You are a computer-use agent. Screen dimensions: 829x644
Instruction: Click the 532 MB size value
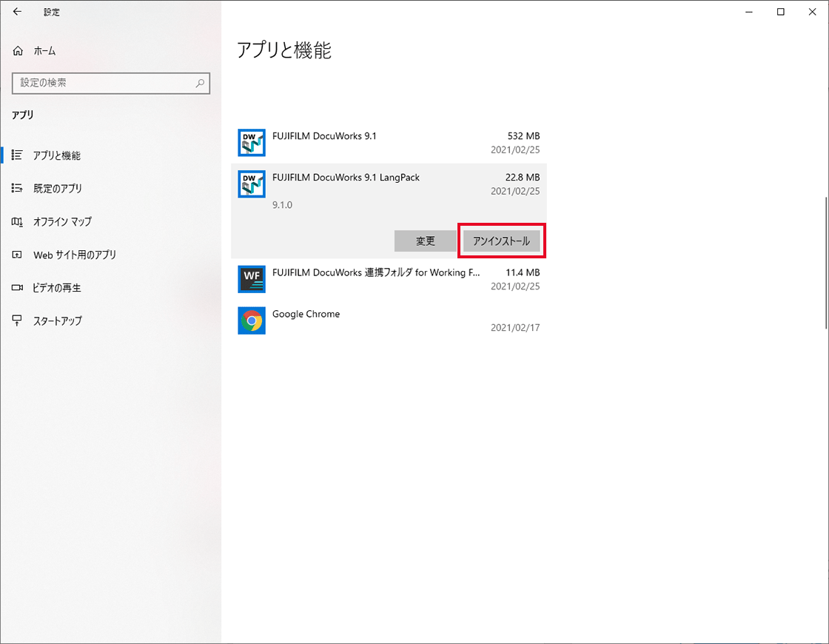pyautogui.click(x=523, y=136)
